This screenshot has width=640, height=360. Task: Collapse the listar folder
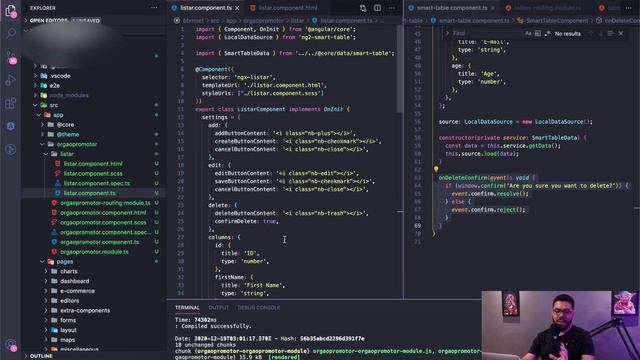(x=67, y=154)
